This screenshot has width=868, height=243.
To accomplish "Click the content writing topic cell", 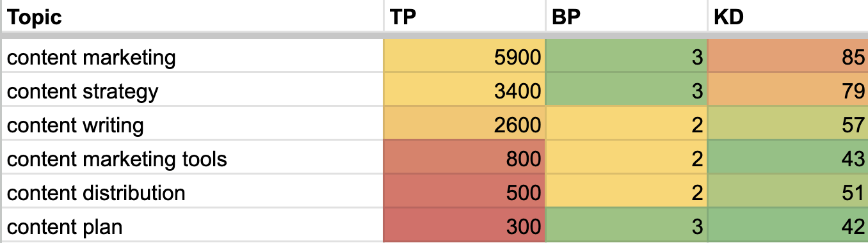I will [x=191, y=125].
